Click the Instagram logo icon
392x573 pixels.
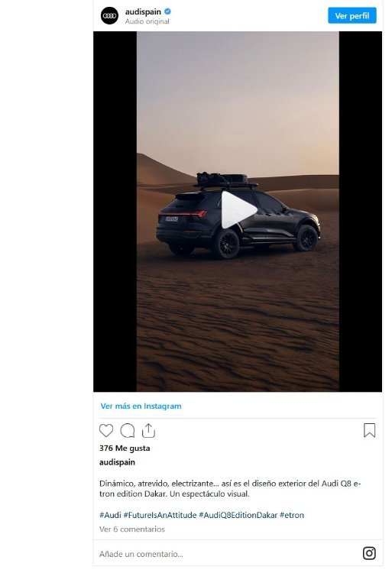pos(369,553)
